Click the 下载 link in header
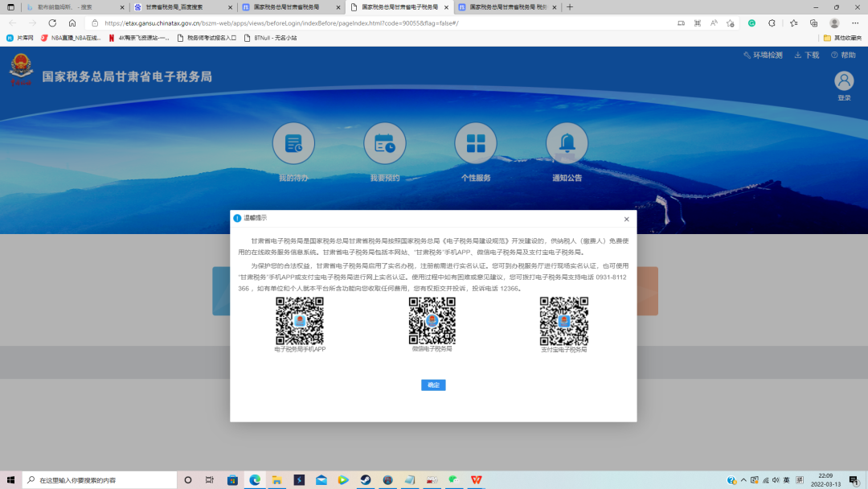The image size is (868, 489). click(807, 55)
